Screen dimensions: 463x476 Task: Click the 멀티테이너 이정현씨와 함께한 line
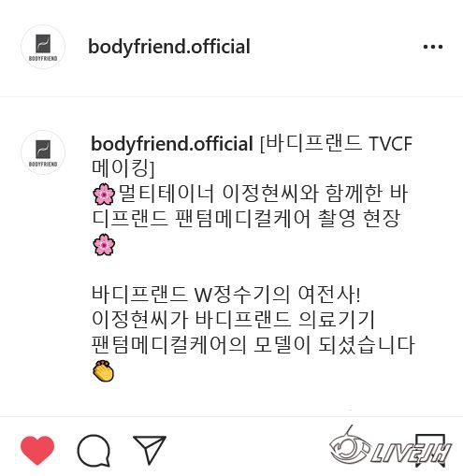click(x=263, y=194)
